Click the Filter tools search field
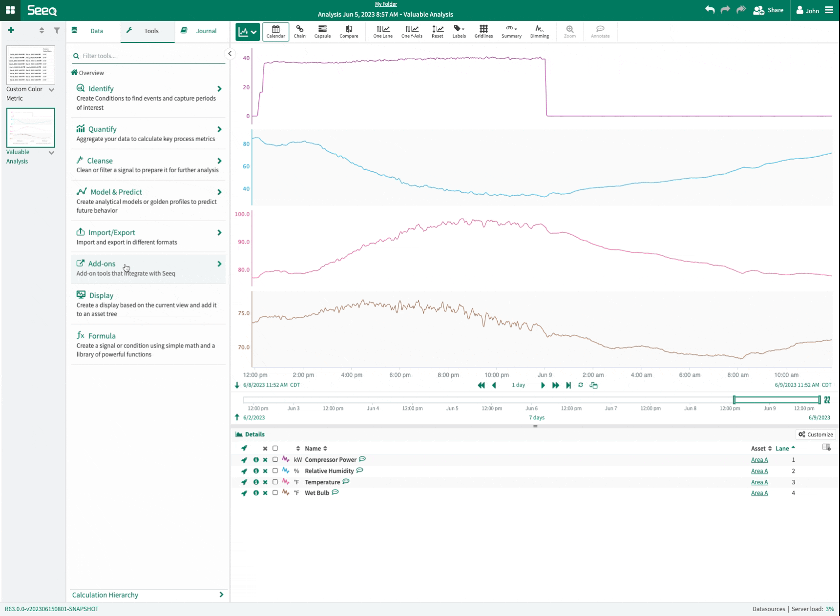840x616 pixels. (x=148, y=56)
